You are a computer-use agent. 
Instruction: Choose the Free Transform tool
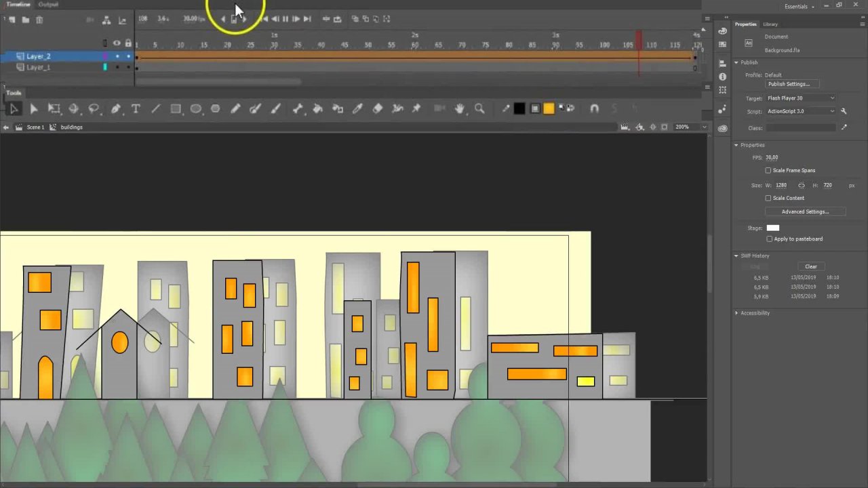pos(54,108)
